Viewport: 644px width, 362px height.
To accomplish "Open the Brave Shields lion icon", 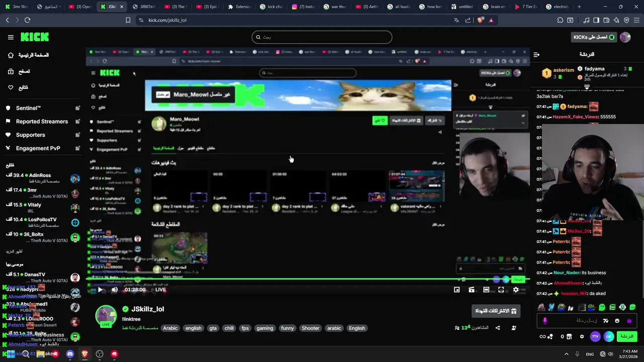I will (x=480, y=20).
